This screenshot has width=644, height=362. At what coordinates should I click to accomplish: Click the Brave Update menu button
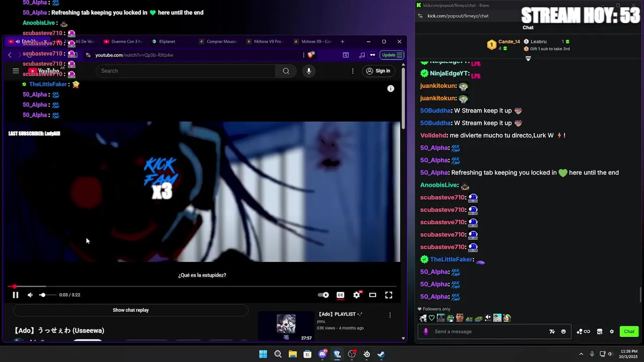coord(392,55)
